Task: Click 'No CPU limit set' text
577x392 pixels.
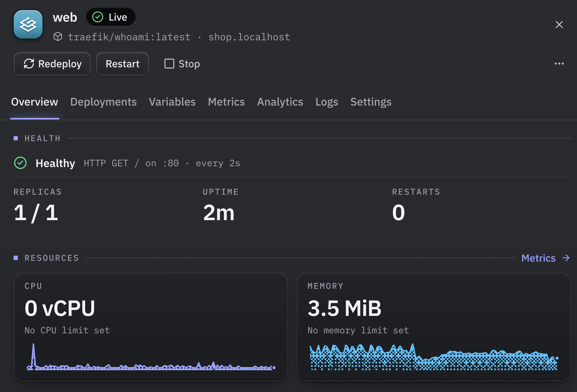Action: pos(67,330)
